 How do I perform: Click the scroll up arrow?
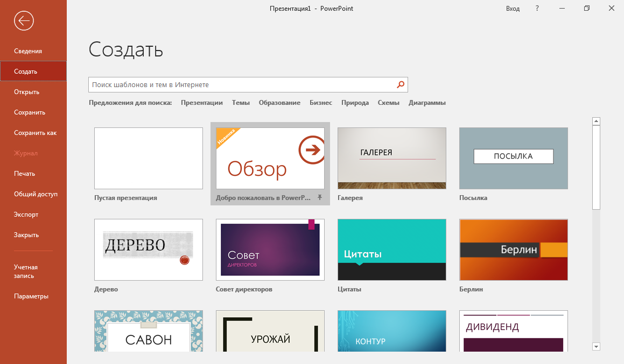coord(596,121)
